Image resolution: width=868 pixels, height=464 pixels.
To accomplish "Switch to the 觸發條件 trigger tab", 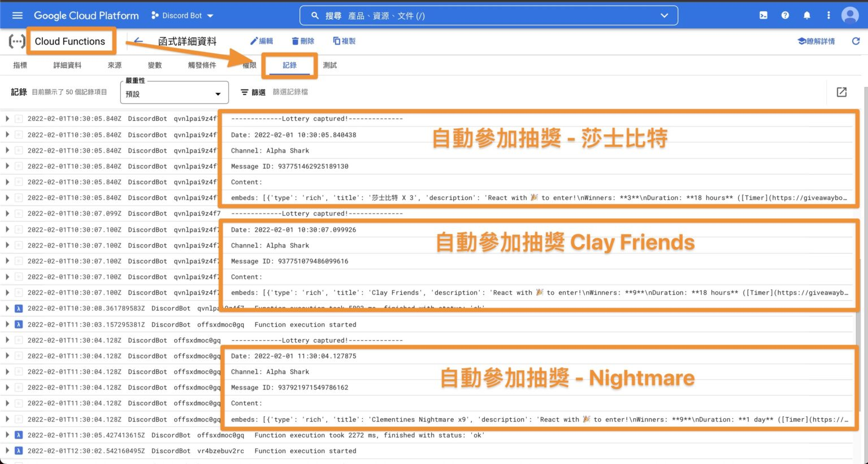I will click(202, 65).
